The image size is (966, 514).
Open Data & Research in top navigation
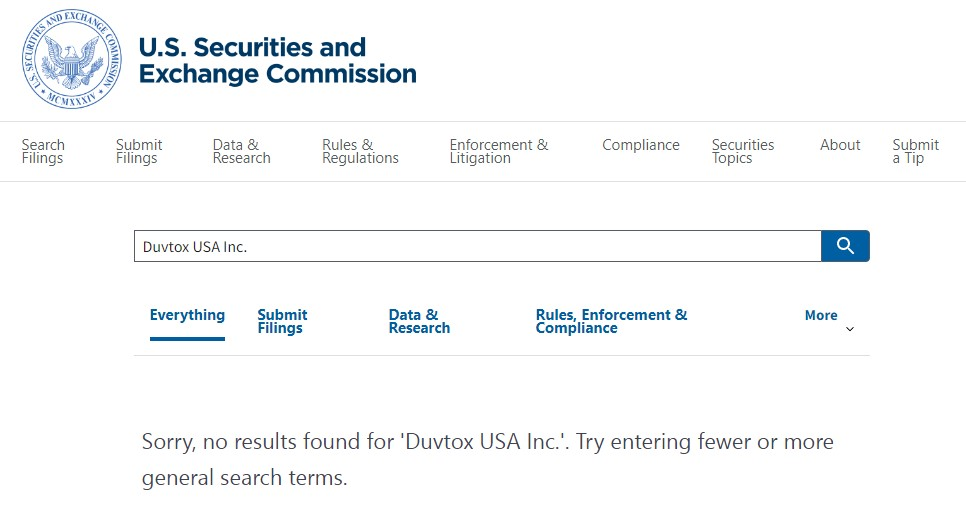(242, 152)
